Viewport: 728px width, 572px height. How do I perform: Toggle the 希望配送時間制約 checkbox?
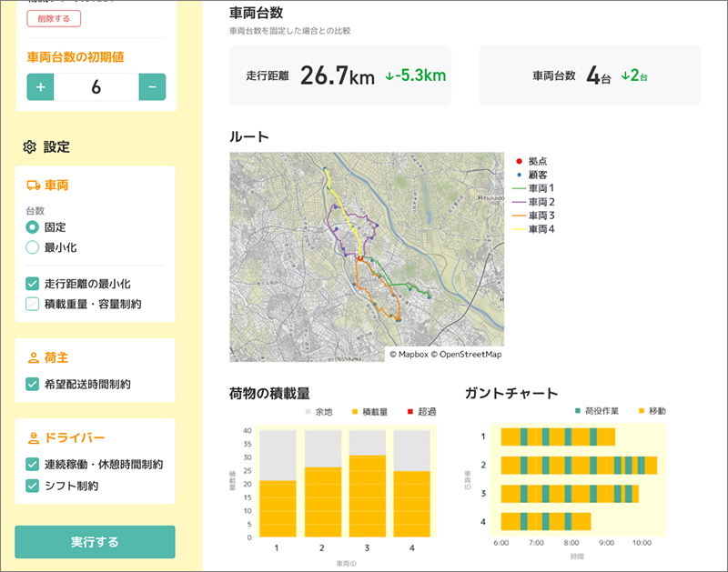tap(32, 384)
